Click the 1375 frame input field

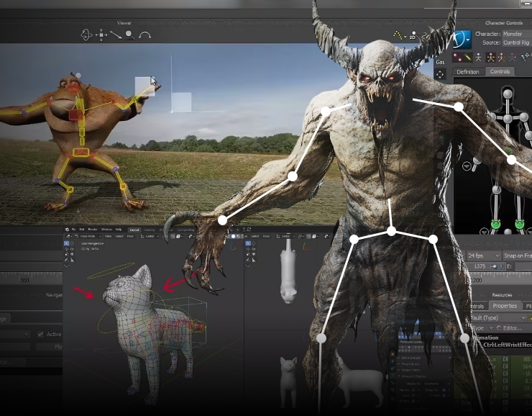[x=479, y=266]
